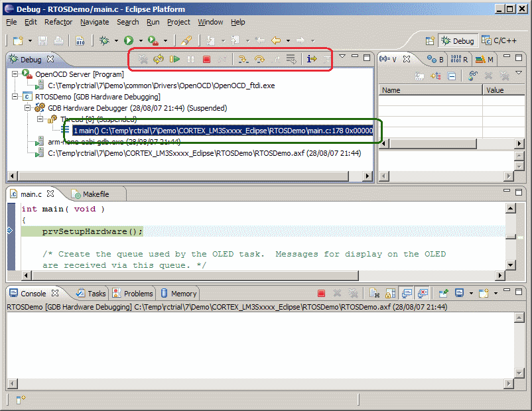Open the Run launch history dropdown arrow

(x=141, y=41)
